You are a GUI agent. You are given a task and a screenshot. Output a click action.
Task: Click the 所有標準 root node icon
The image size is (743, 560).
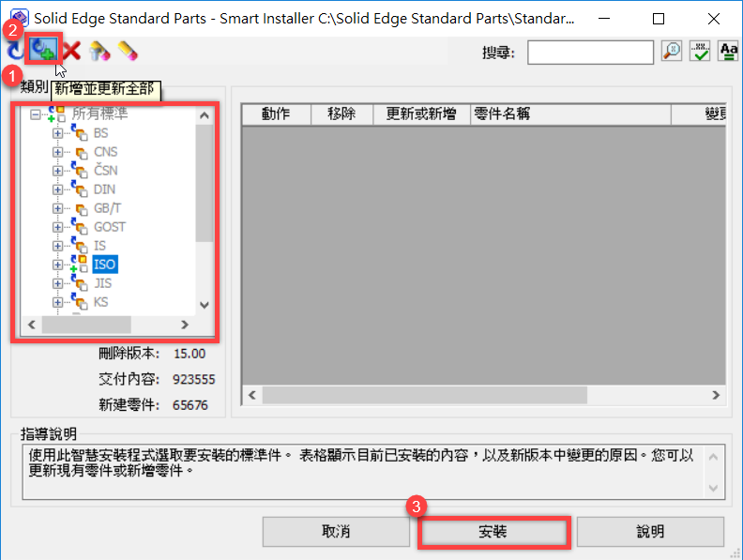(x=57, y=114)
